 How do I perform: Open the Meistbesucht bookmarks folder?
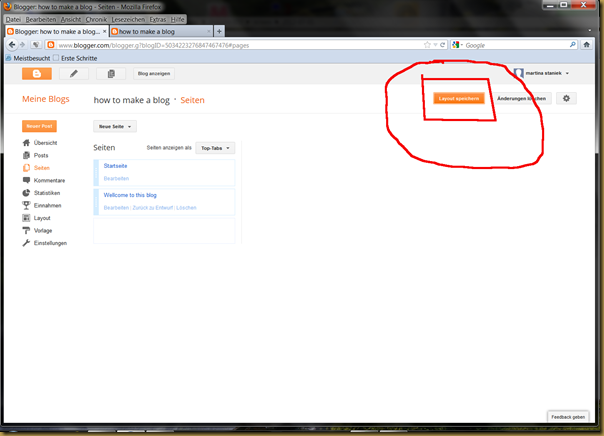coord(28,58)
